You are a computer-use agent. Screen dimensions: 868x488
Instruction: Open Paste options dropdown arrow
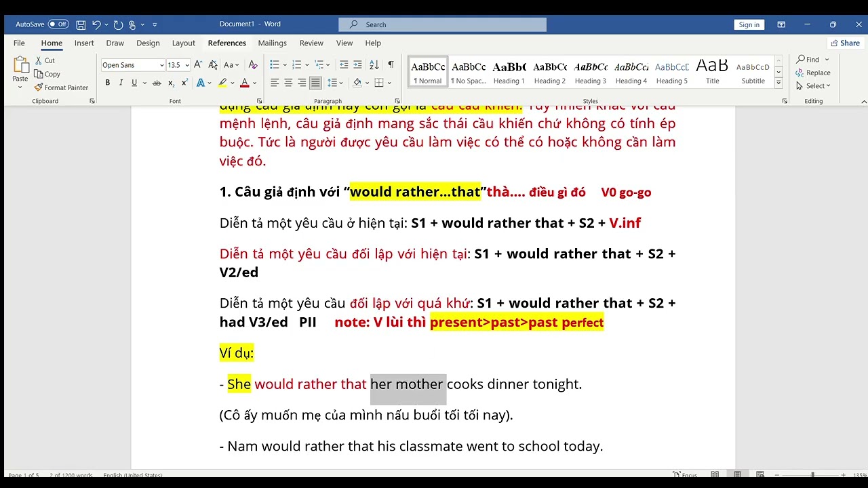pos(20,87)
